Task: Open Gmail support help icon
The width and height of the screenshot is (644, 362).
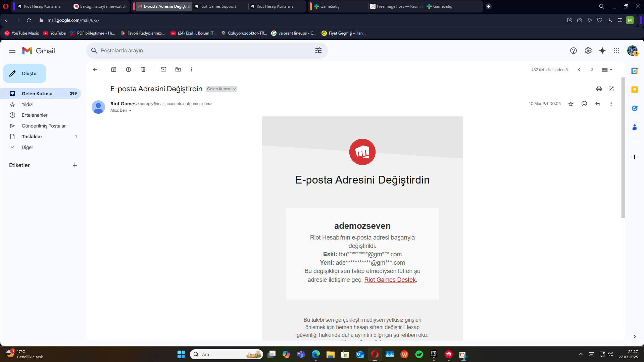Action: click(x=574, y=51)
